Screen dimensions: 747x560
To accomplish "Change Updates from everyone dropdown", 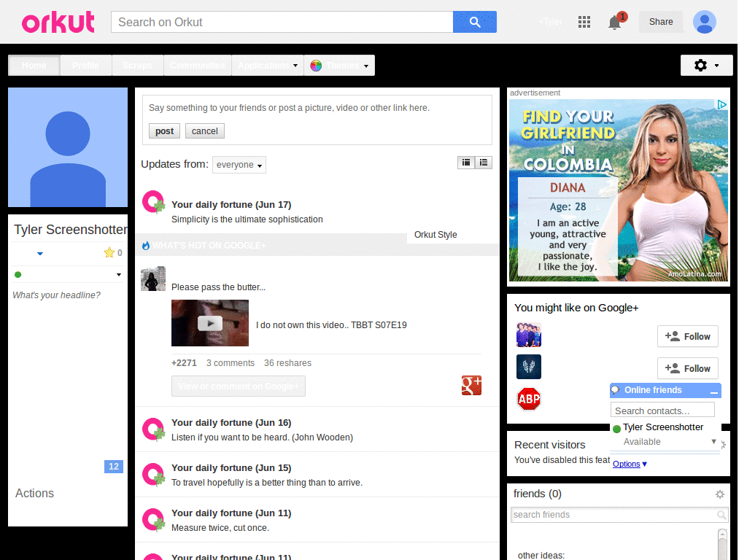I will pyautogui.click(x=239, y=165).
